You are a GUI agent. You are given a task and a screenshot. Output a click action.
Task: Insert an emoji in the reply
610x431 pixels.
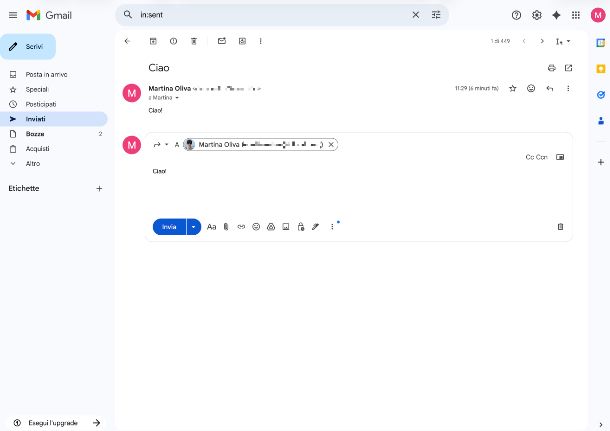point(256,227)
